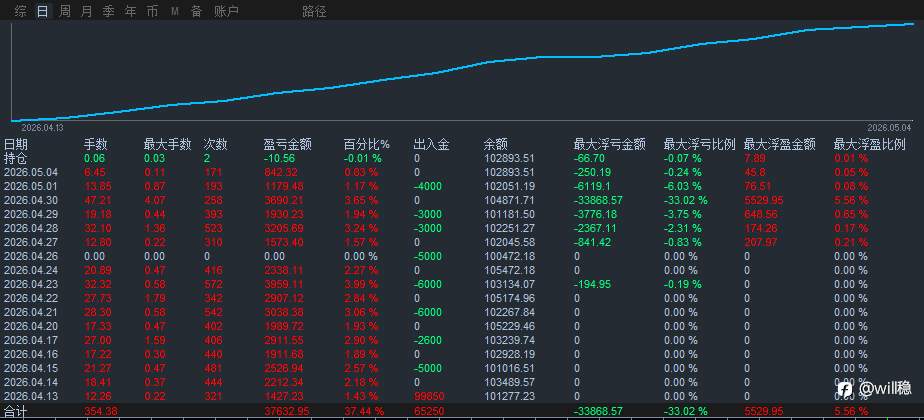Open the 周 weekly tab

click(65, 11)
